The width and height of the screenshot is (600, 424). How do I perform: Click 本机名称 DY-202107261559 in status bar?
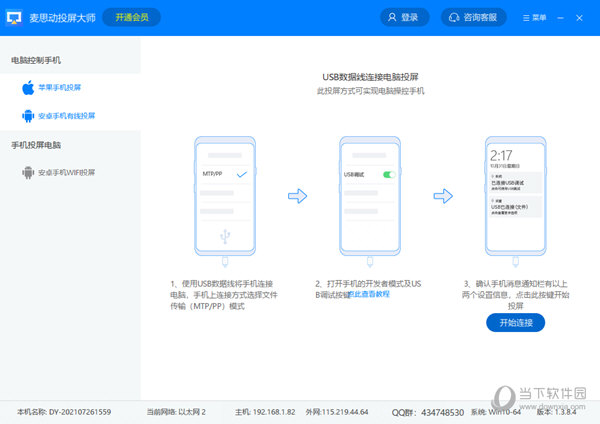[64, 412]
